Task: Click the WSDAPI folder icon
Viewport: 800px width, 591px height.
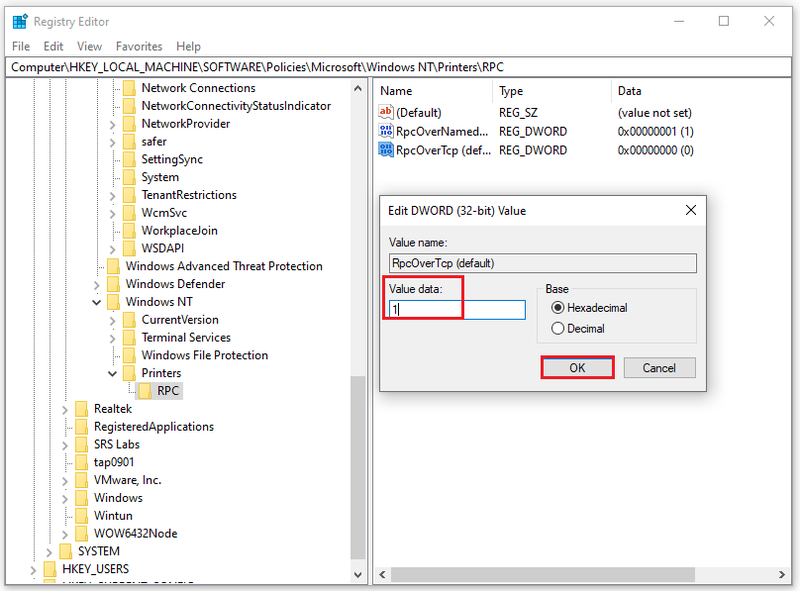Action: (x=130, y=248)
